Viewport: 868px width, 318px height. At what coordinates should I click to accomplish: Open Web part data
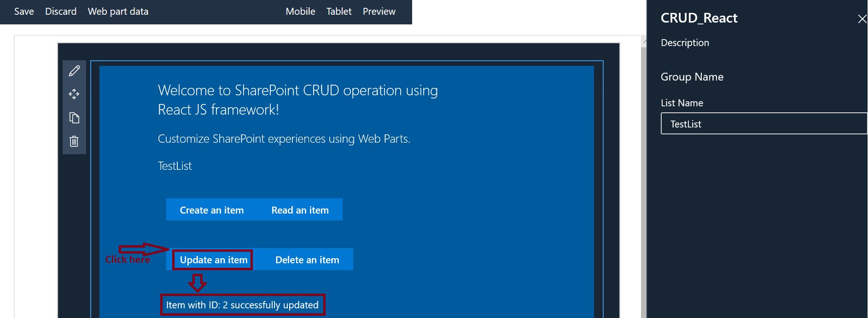pyautogui.click(x=118, y=12)
